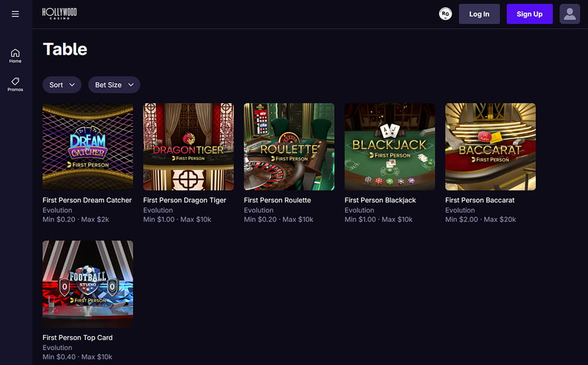Viewport: 588px width, 365px height.
Task: Expand the Bet Size dropdown
Action: tap(114, 85)
